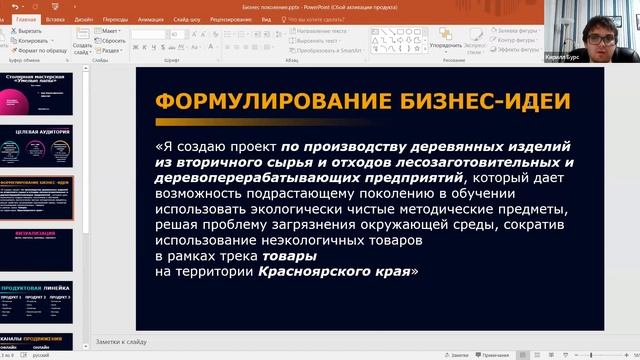
Task: Toggle Align Left in the paragraph group
Action: tap(228, 47)
